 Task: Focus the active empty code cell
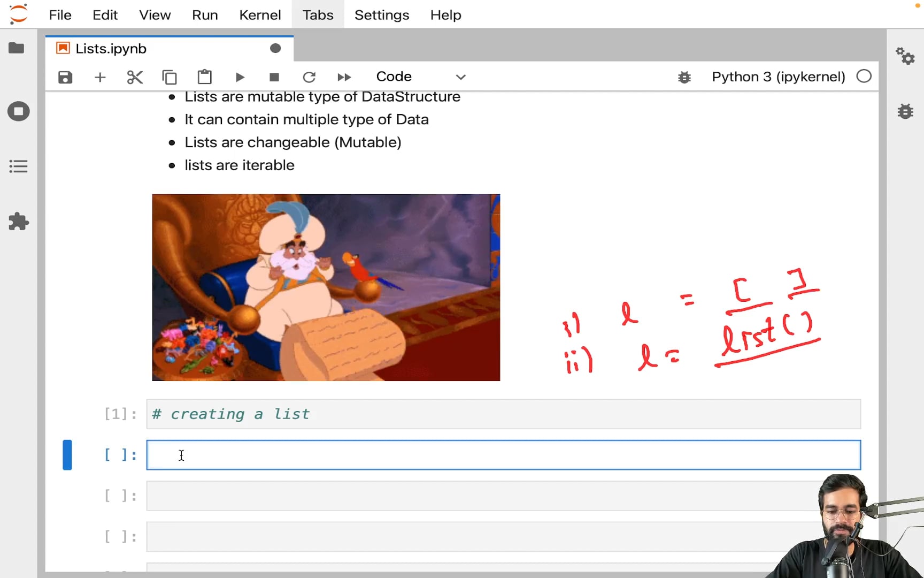503,455
